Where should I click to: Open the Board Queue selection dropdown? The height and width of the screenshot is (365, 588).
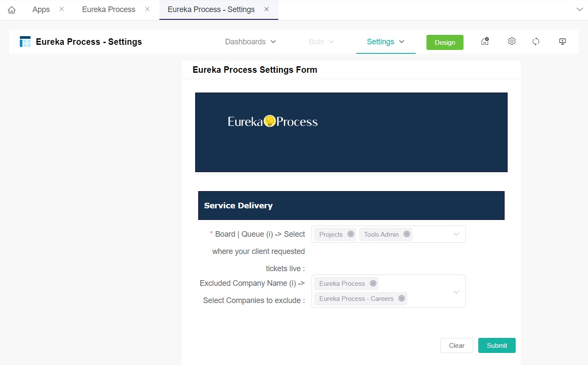click(456, 234)
